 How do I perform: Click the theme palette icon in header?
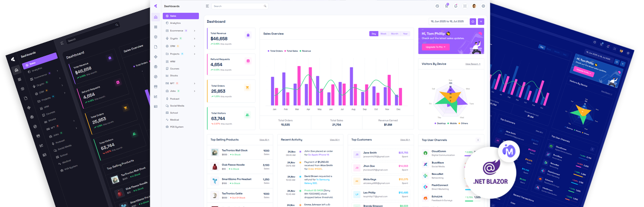coord(437,6)
